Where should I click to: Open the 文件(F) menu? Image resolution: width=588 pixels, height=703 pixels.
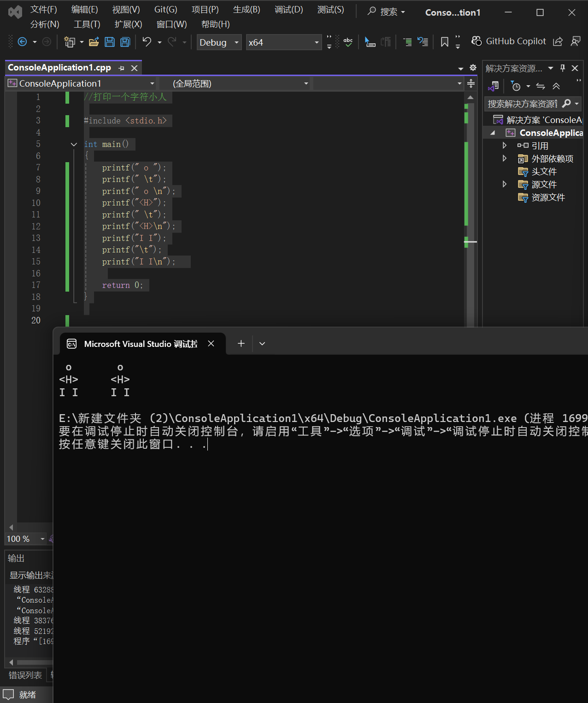pos(44,10)
